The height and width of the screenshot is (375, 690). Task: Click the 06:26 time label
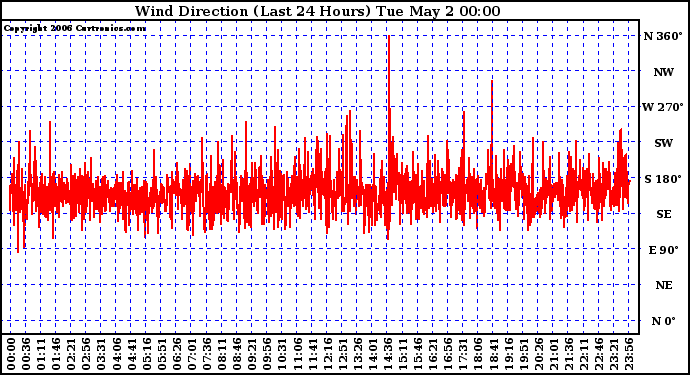(177, 354)
